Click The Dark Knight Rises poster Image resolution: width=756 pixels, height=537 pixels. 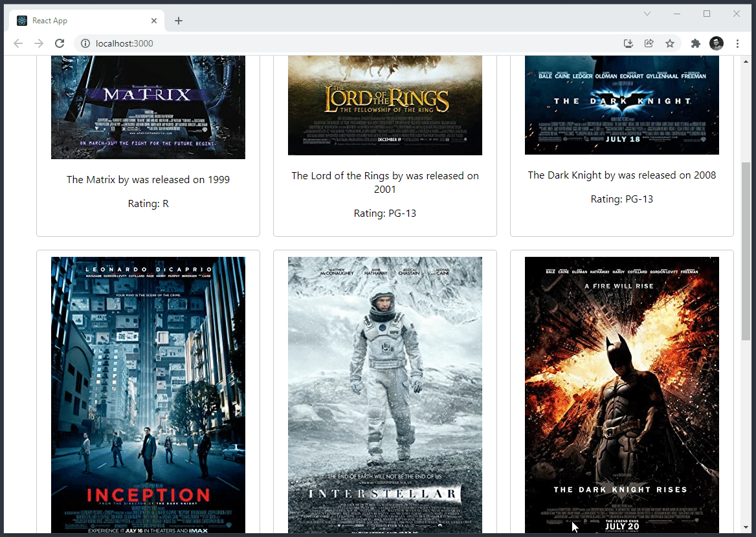pyautogui.click(x=622, y=395)
